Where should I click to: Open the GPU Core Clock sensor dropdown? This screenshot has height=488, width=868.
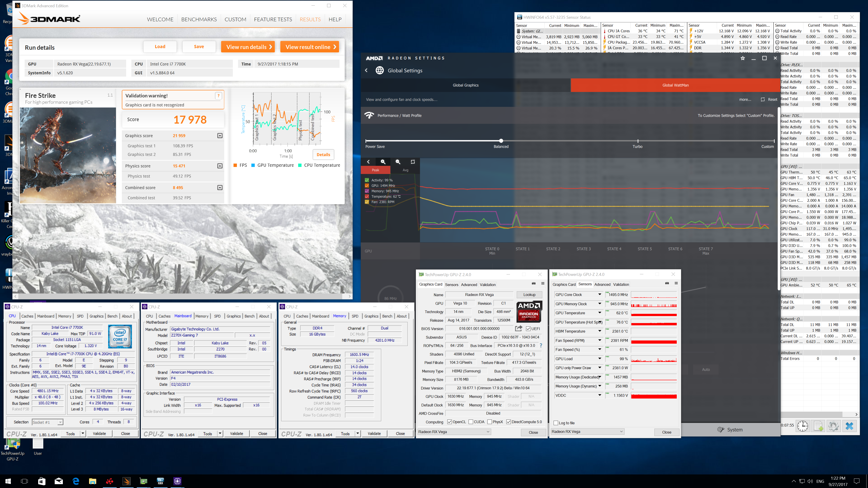pyautogui.click(x=600, y=295)
